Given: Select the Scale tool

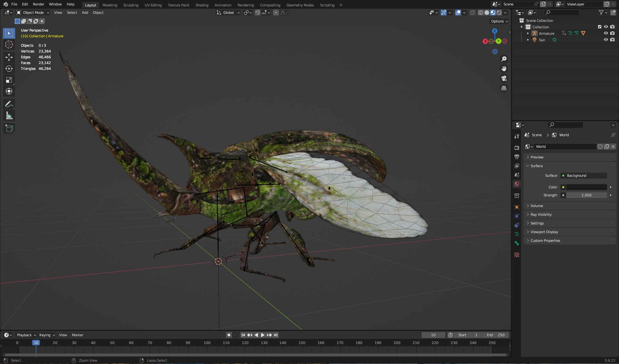Looking at the screenshot, I should 9,80.
